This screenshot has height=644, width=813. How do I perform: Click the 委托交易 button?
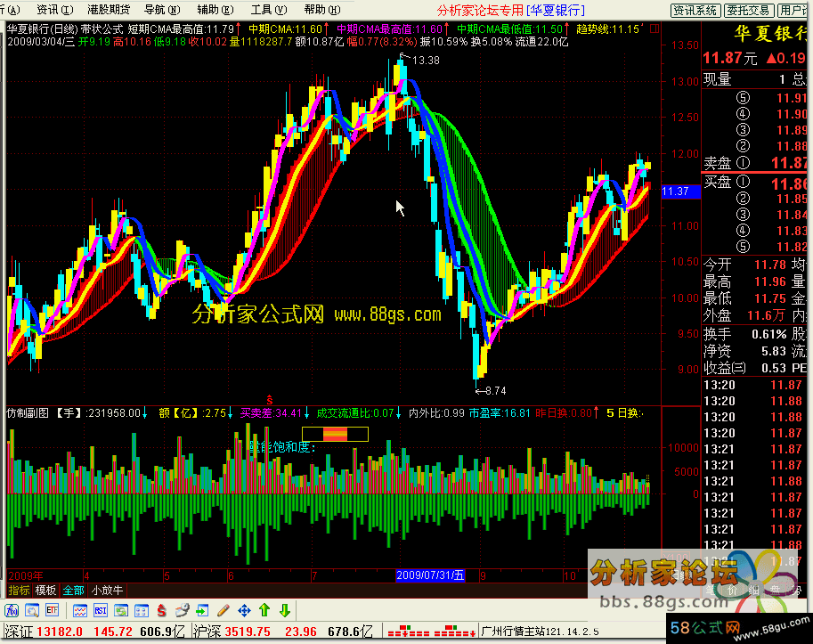(x=749, y=11)
